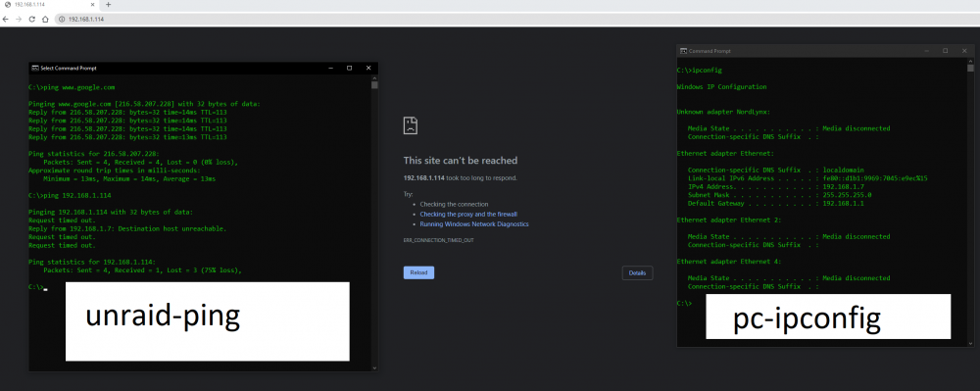
Task: Click 'Ping statistics for 216.58.207.228:' line
Action: (94, 154)
